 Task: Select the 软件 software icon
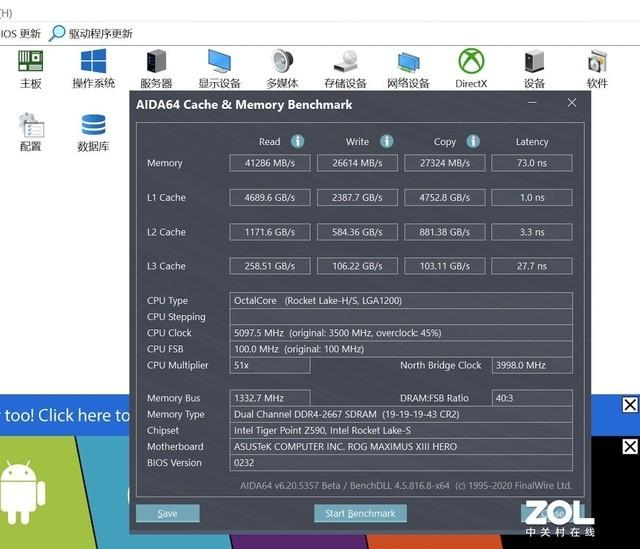(x=598, y=62)
